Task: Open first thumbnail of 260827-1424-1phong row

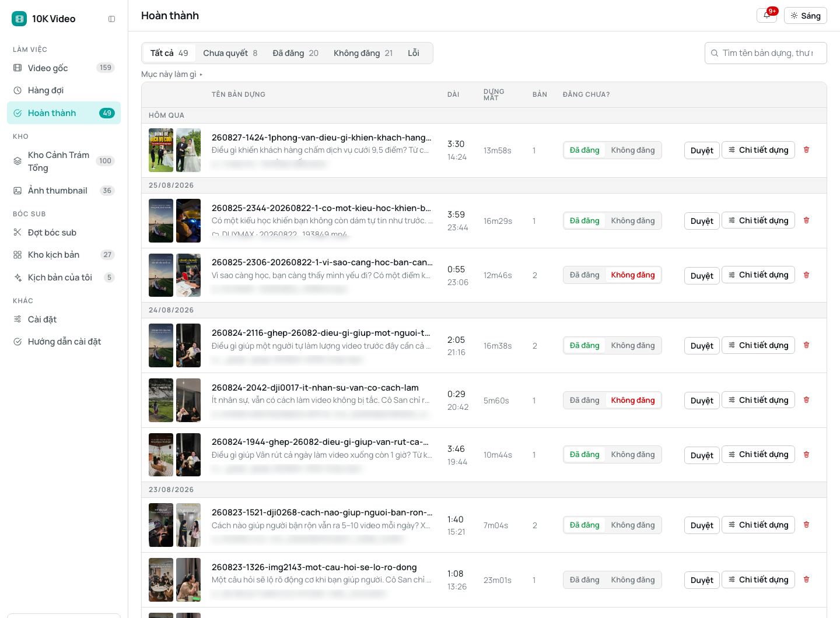Action: pyautogui.click(x=161, y=150)
